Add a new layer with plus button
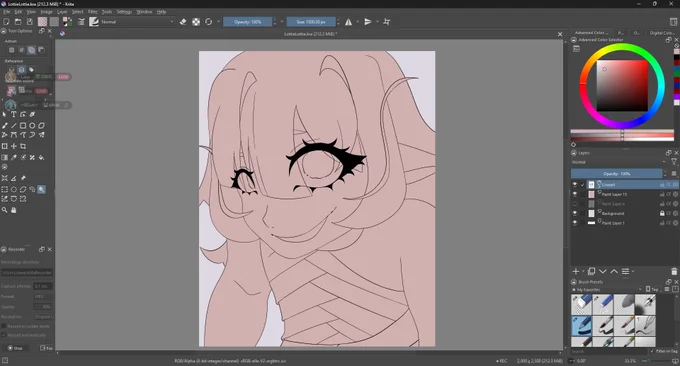680x366 pixels. click(x=575, y=271)
